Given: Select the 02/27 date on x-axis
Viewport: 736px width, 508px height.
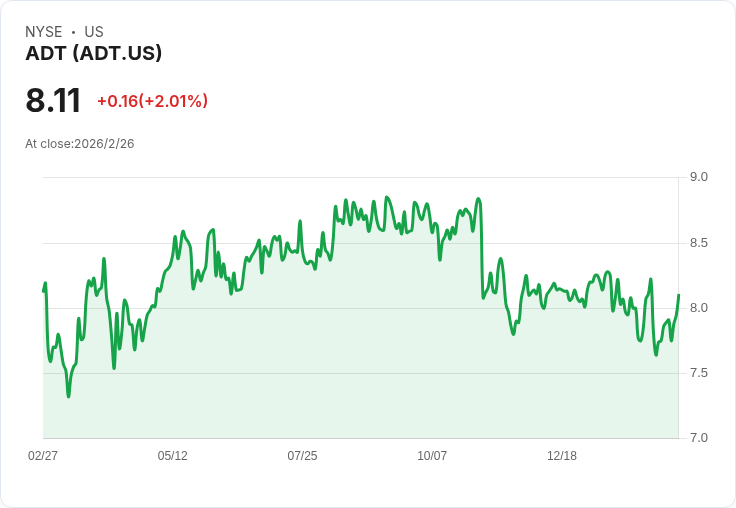Looking at the screenshot, I should tap(43, 456).
